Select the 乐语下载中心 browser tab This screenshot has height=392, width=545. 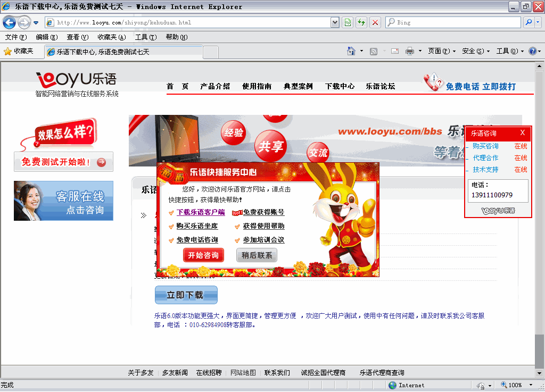coord(123,52)
